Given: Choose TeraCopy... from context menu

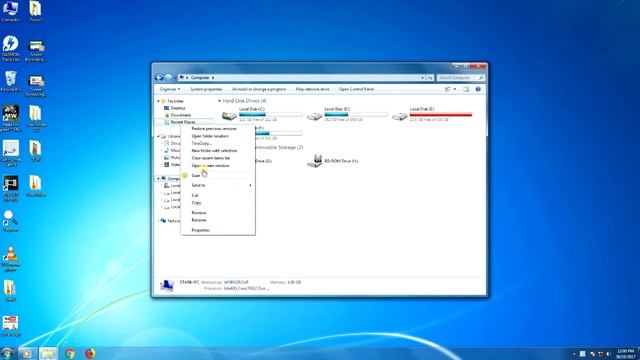Looking at the screenshot, I should coord(218,143).
